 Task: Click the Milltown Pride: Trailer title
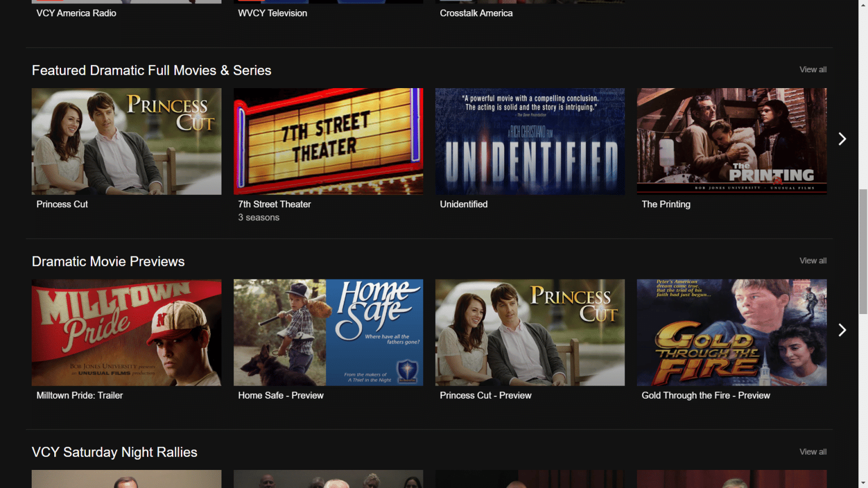coord(80,395)
